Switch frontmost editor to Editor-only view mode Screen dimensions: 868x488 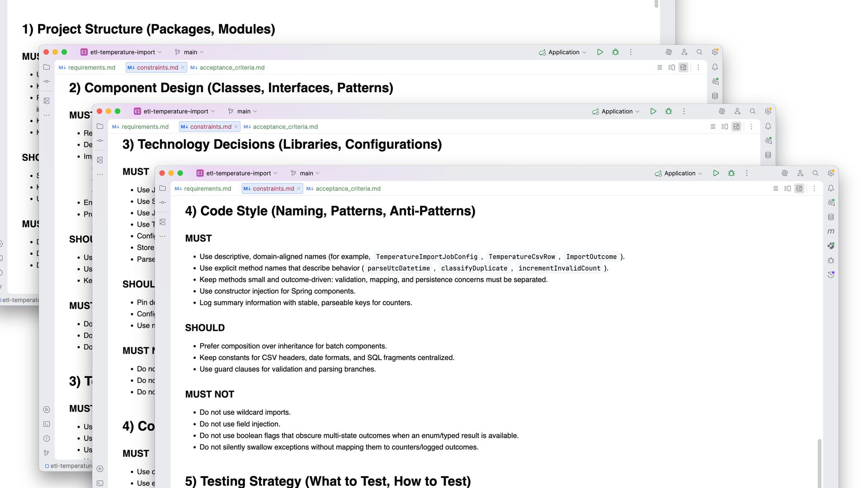775,188
